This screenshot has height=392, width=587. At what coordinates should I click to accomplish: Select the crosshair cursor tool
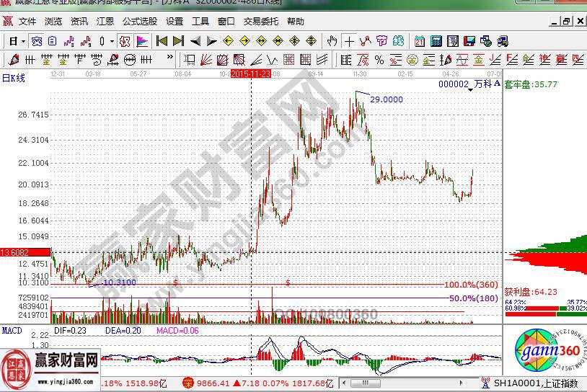point(349,41)
